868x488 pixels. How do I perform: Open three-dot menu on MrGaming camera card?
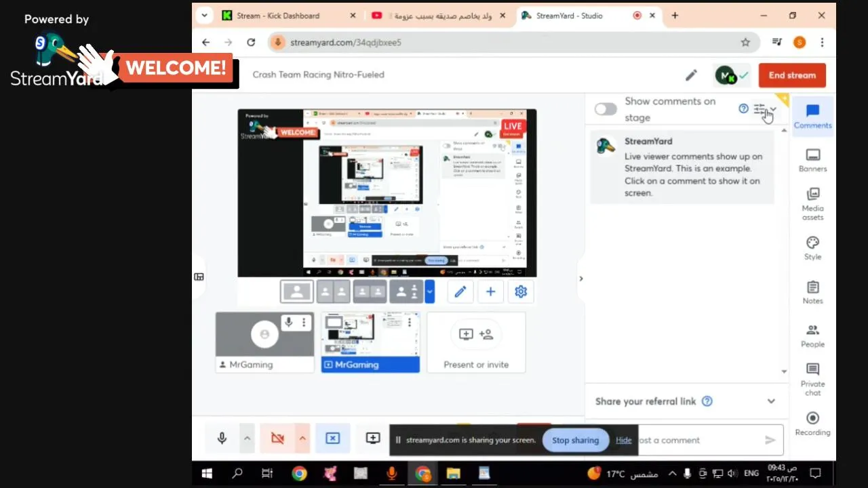304,323
